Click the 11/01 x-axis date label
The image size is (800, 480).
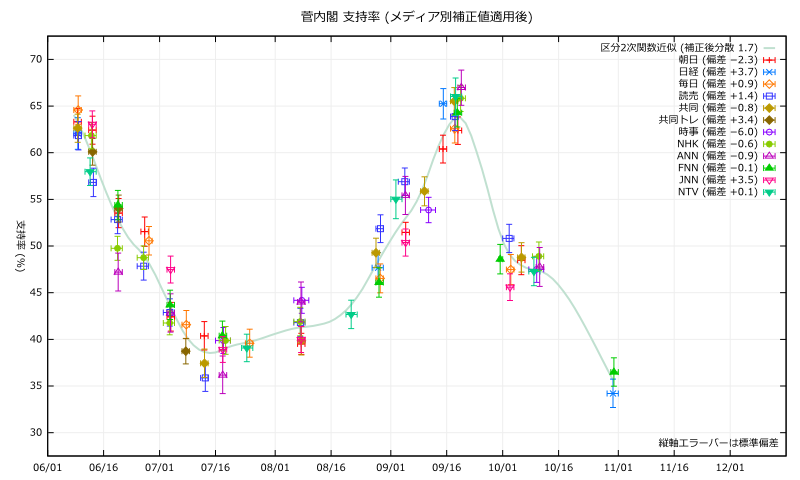point(618,467)
